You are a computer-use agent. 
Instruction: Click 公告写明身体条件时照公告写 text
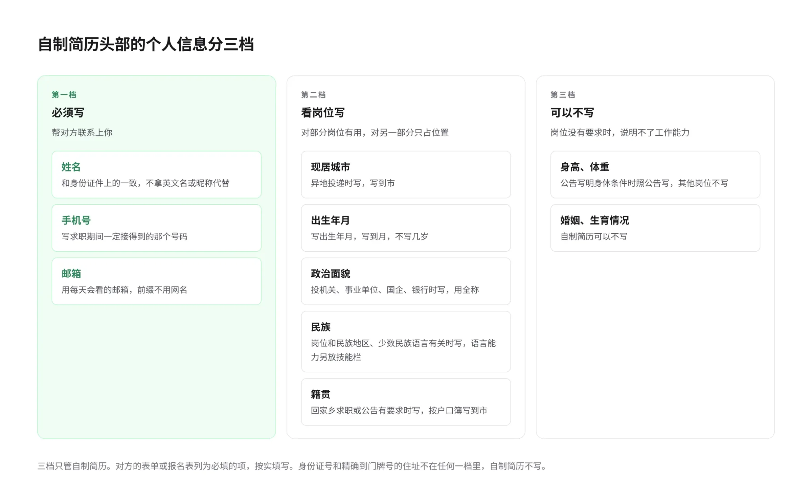[x=644, y=183]
